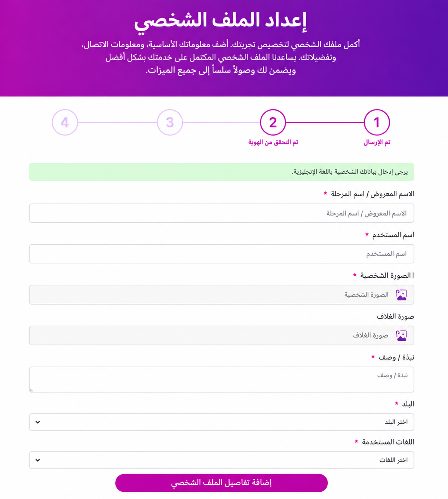The image size is (448, 499).
Task: Go to step 1 circle
Action: point(377,122)
